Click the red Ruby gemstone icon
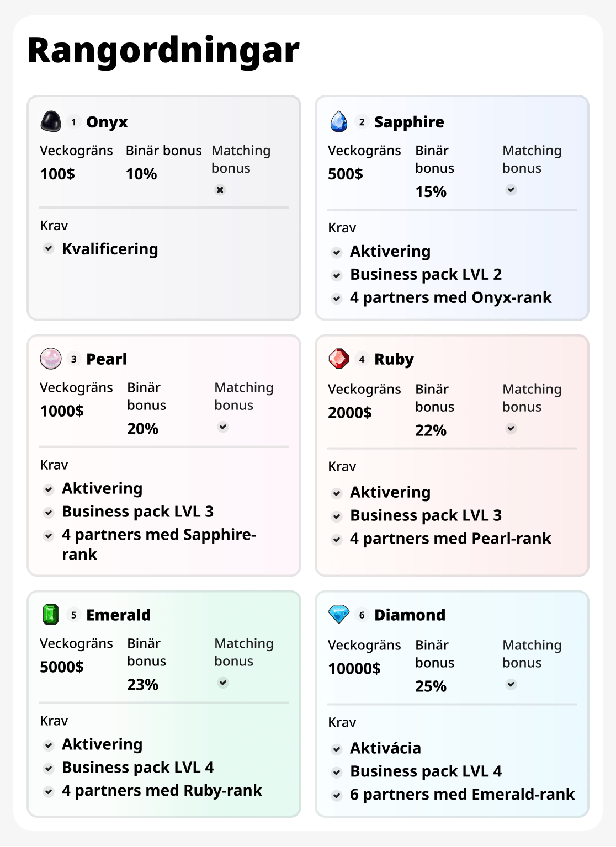This screenshot has height=847, width=616. tap(339, 359)
